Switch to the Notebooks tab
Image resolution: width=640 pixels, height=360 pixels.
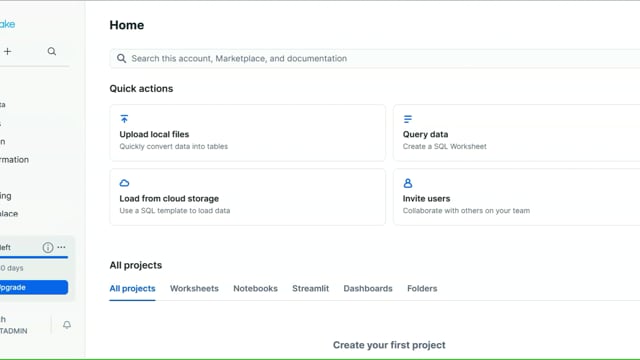pos(256,289)
